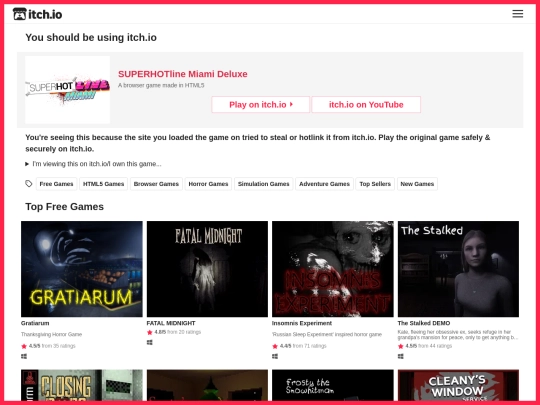Viewport: 540px width, 405px height.
Task: Open the Insomnis Experiment title link
Action: (x=302, y=323)
